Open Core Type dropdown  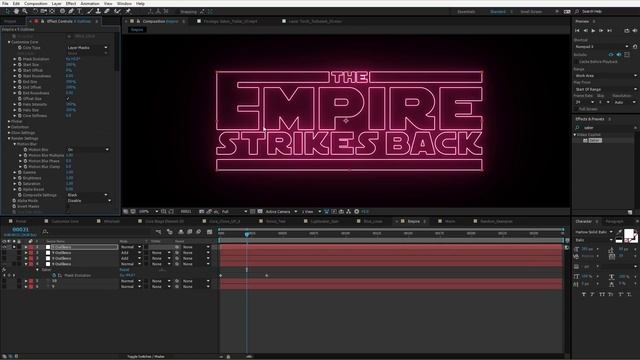tap(87, 48)
